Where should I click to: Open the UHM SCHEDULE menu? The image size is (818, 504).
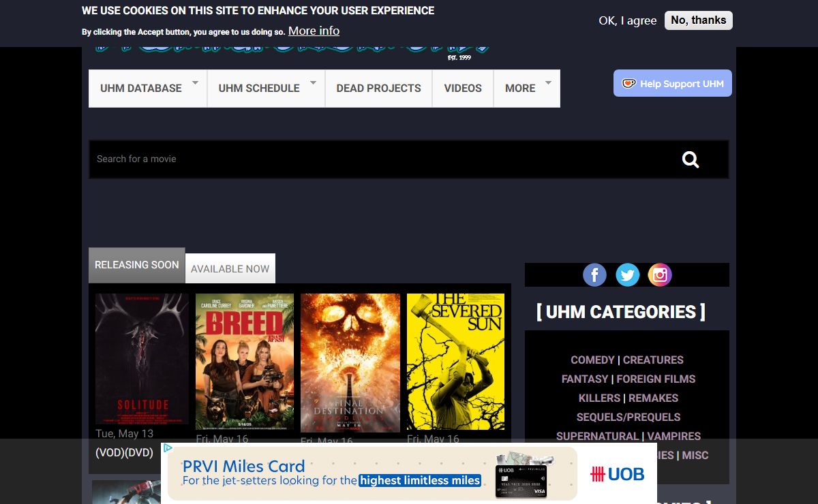tap(259, 89)
